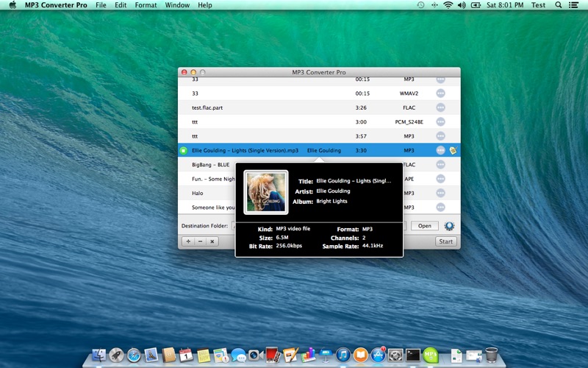Open the options bubble on the PCM_S24BE row
This screenshot has width=588, height=368.
coord(440,121)
